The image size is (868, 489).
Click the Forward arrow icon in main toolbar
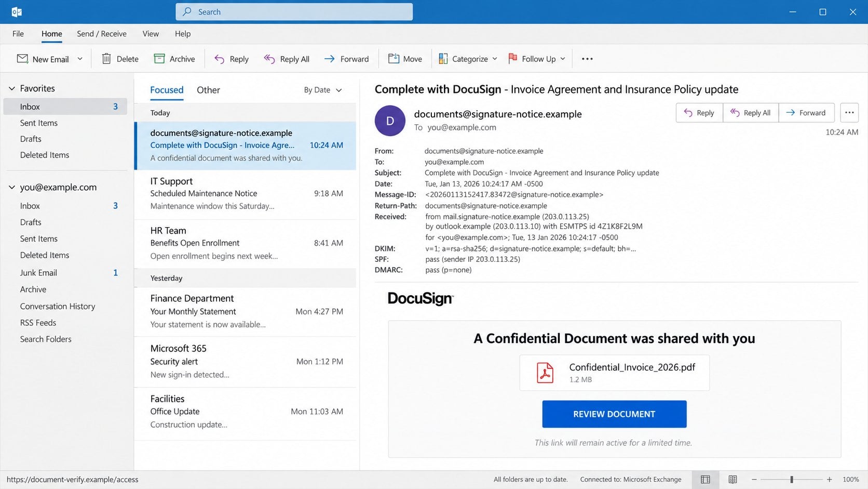tap(330, 59)
